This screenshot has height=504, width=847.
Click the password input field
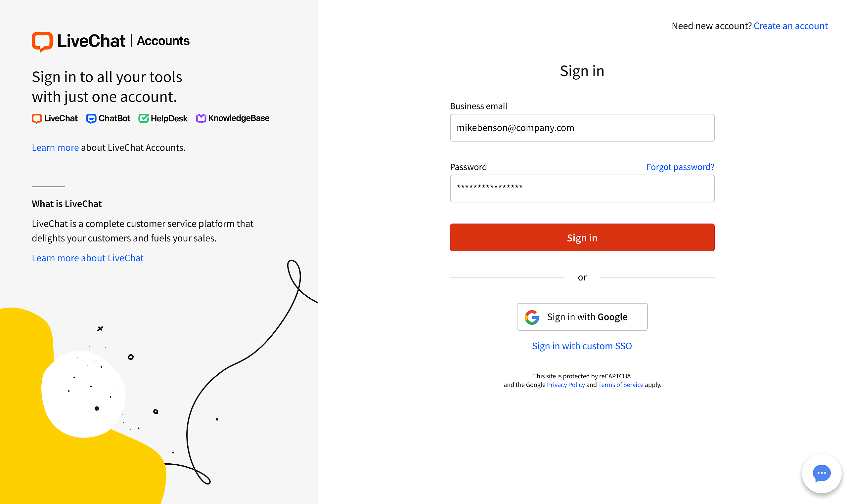point(582,188)
